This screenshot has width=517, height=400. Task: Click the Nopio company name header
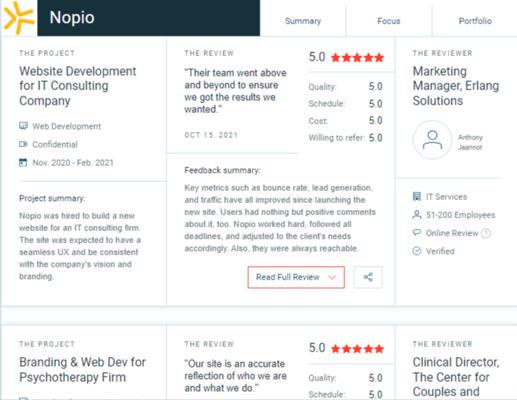pyautogui.click(x=72, y=17)
